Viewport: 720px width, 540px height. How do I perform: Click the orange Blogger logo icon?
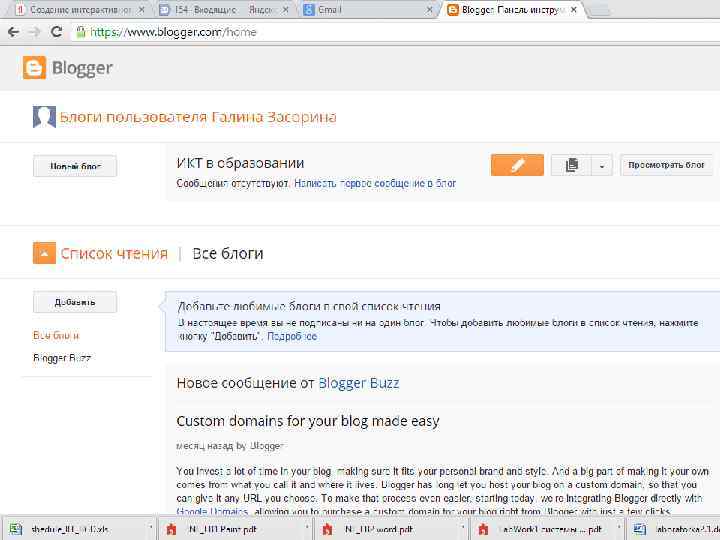(x=34, y=68)
